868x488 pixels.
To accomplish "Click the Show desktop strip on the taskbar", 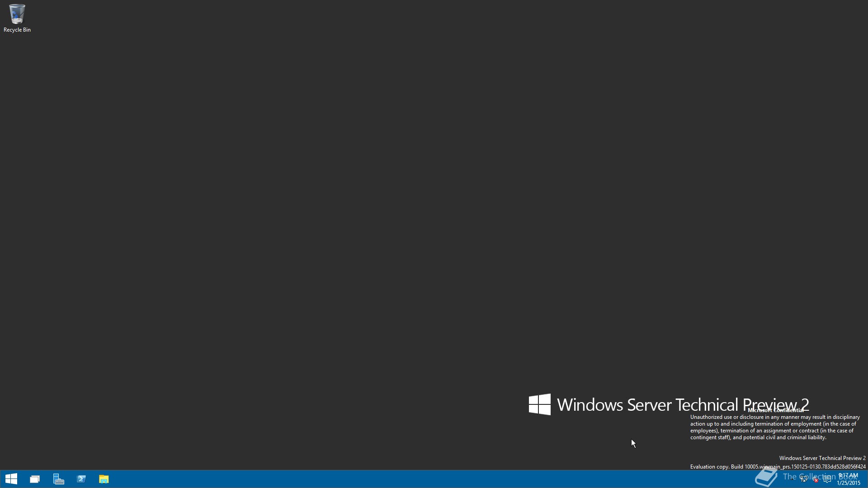I will (x=866, y=479).
